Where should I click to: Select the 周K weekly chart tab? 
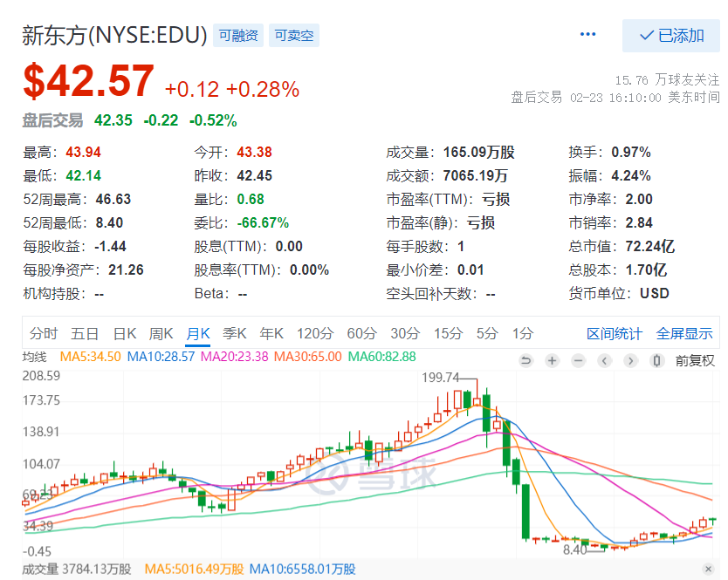[x=161, y=333]
